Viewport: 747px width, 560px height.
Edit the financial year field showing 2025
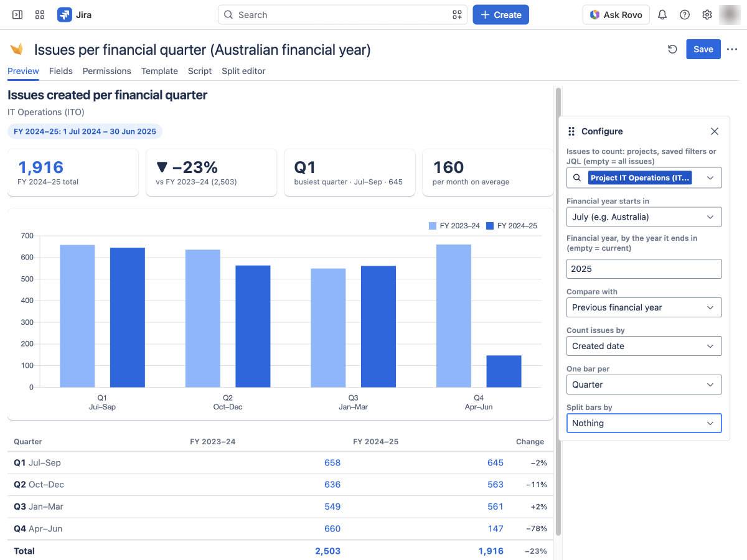644,269
